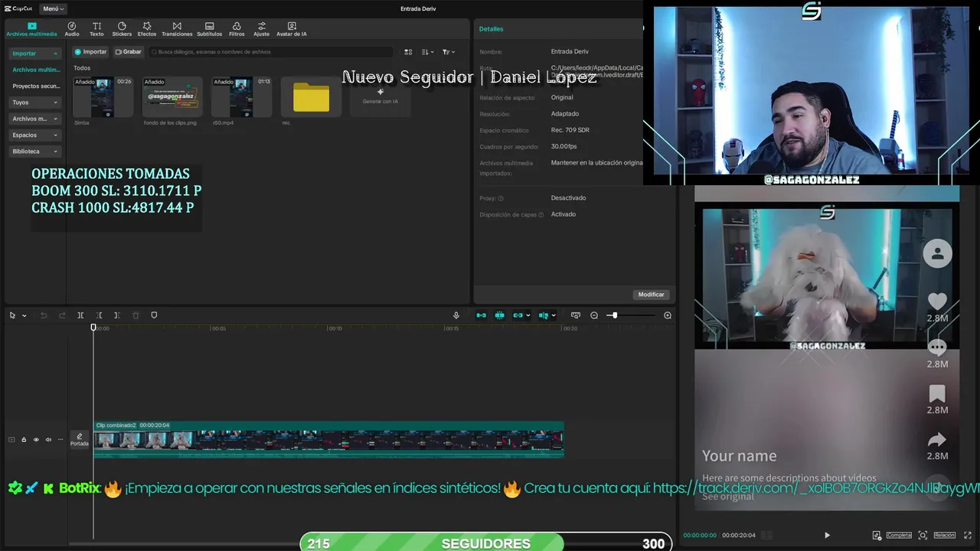Click the Modificar button in Detalles
This screenshot has width=980, height=551.
652,295
